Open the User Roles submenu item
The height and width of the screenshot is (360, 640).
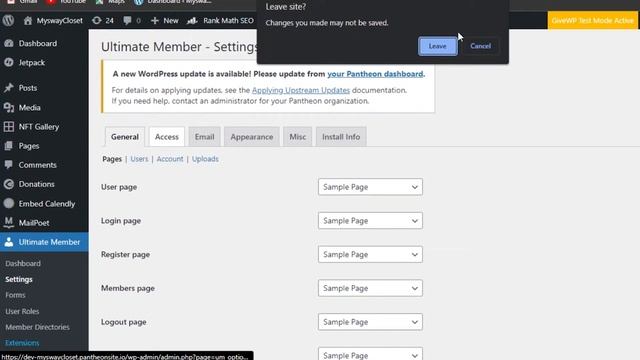(x=22, y=311)
